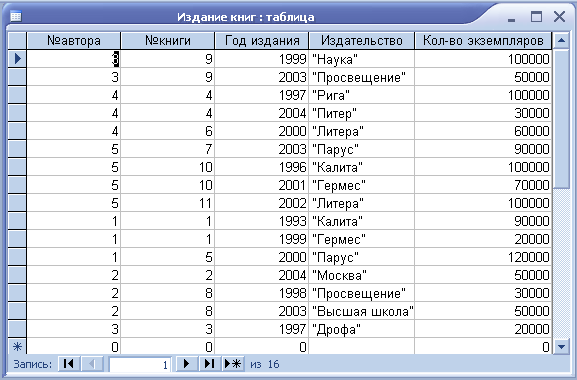Select the №книги column header
577x380 pixels.
pyautogui.click(x=168, y=40)
